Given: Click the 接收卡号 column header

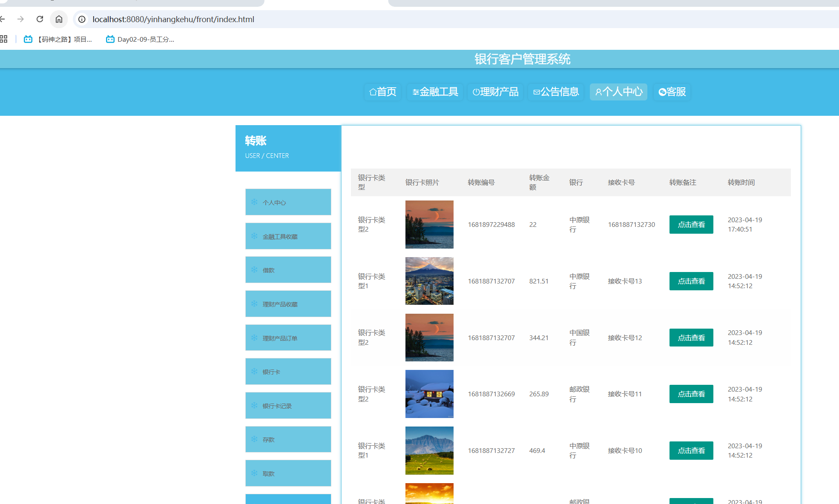Looking at the screenshot, I should [x=621, y=182].
